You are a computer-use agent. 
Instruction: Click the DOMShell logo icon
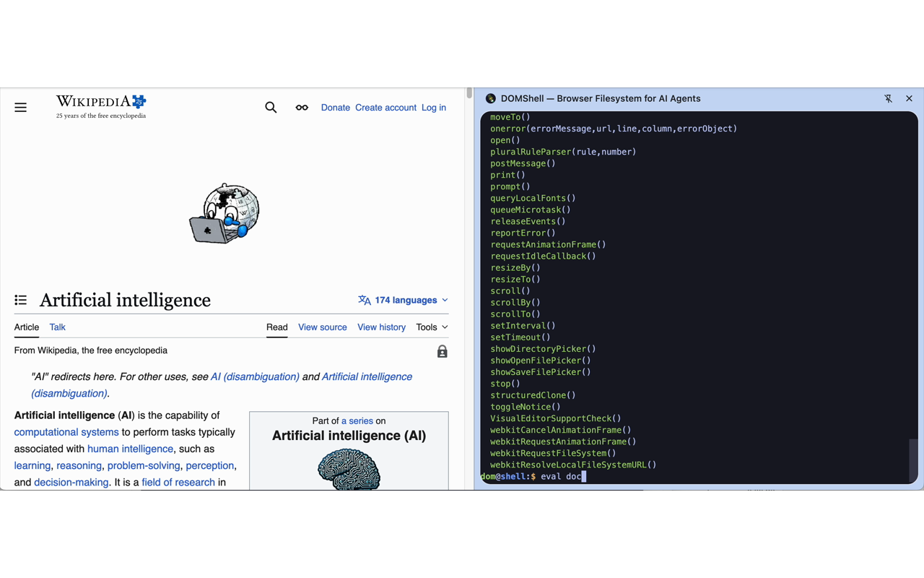pyautogui.click(x=491, y=98)
